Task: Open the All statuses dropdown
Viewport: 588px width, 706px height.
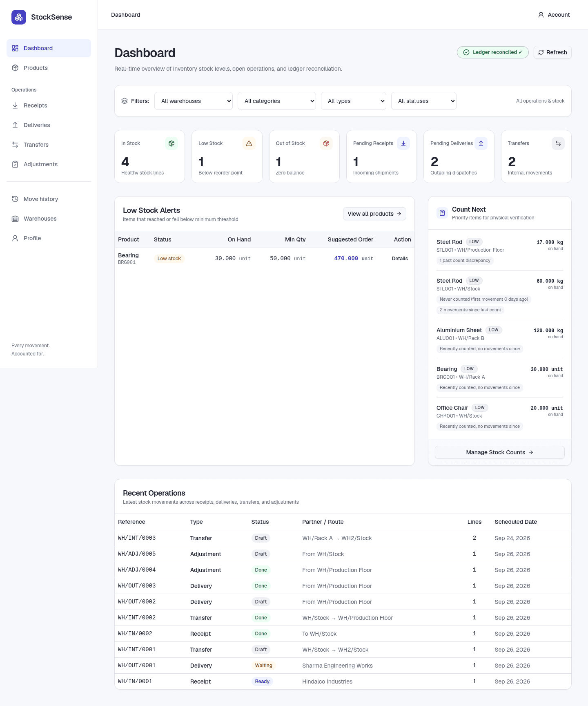Action: (x=424, y=101)
